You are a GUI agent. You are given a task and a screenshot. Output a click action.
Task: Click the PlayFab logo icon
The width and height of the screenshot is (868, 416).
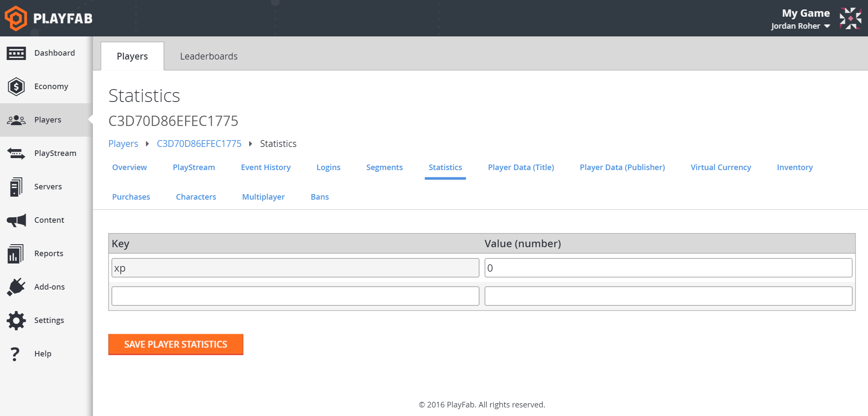click(x=16, y=18)
